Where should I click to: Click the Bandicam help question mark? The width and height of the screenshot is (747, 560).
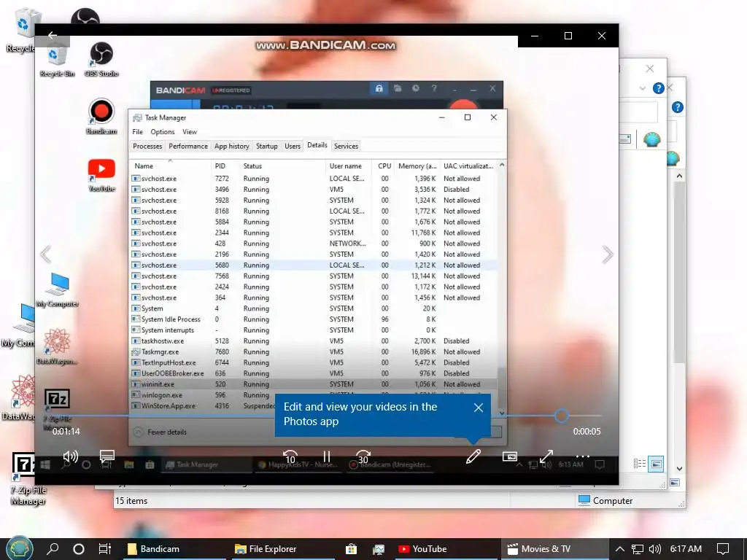(x=434, y=88)
